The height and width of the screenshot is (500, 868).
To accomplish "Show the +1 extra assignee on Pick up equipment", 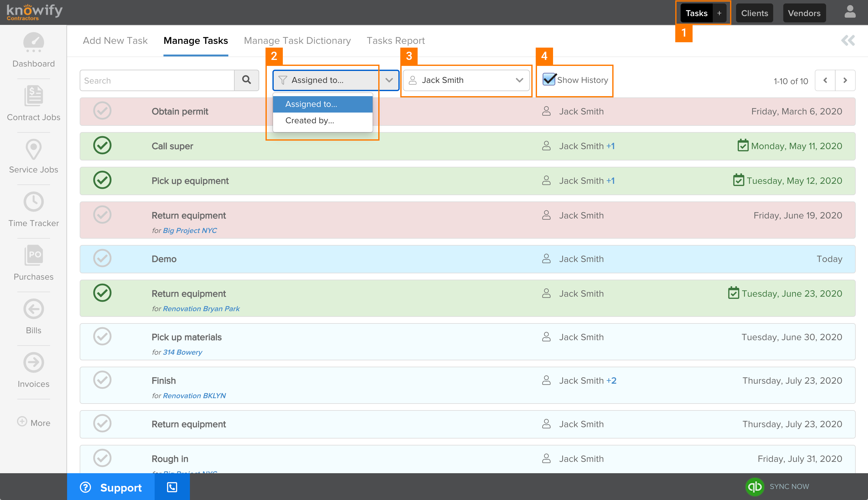I will (610, 181).
